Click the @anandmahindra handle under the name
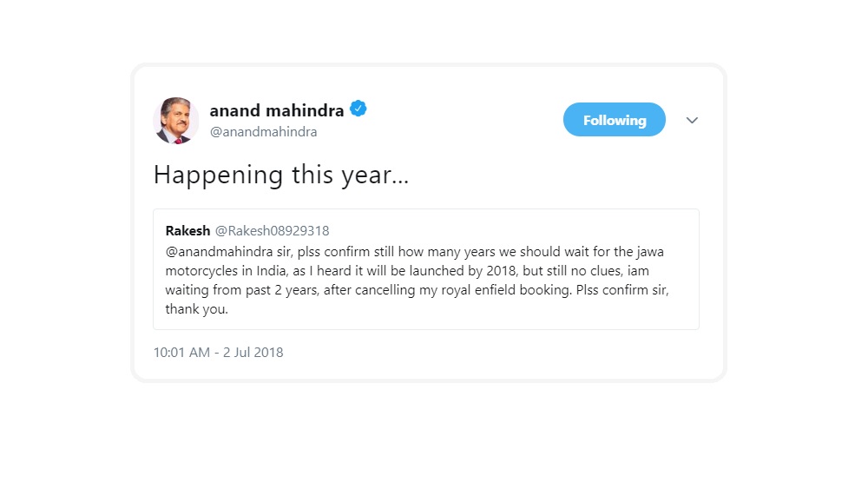This screenshot has height=496, width=868. click(264, 132)
